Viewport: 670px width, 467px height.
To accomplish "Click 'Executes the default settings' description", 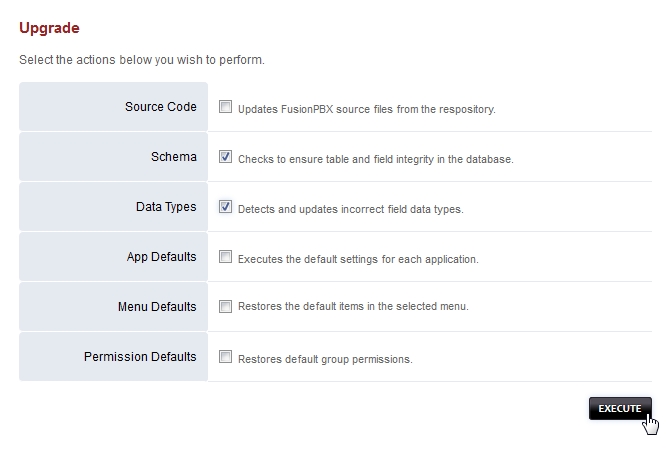I will (x=358, y=259).
